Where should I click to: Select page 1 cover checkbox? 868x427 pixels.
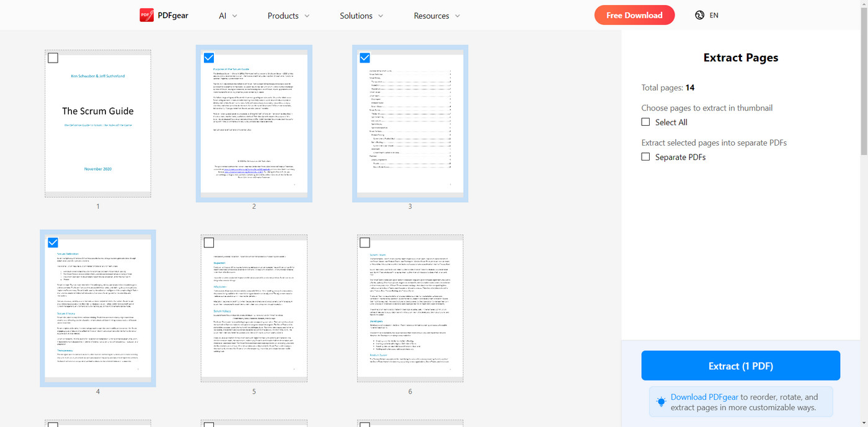[53, 57]
